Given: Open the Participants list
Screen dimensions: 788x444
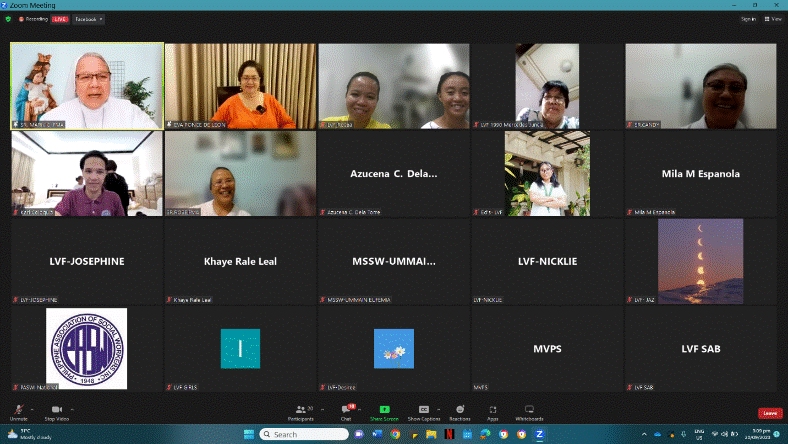Looking at the screenshot, I should point(300,410).
